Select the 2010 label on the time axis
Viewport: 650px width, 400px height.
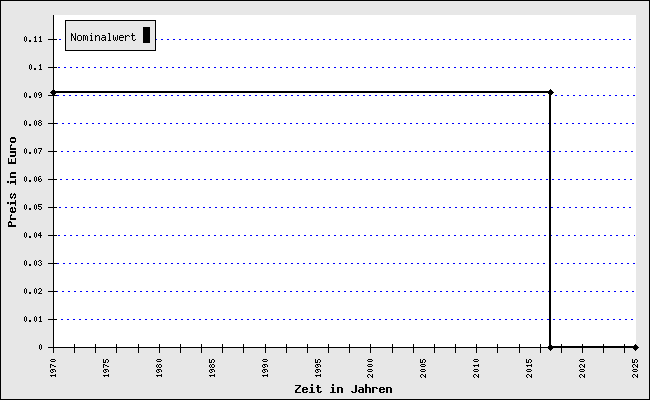pos(477,367)
